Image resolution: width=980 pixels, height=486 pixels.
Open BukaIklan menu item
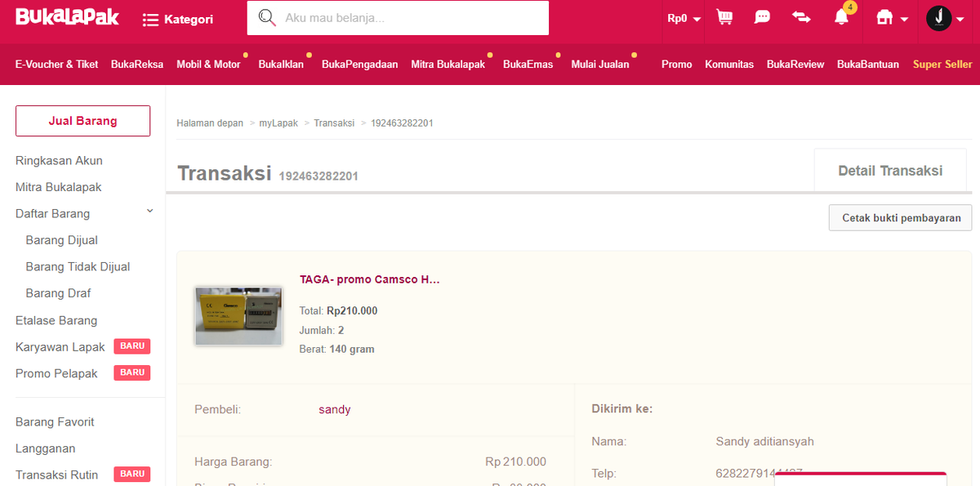pos(281,64)
